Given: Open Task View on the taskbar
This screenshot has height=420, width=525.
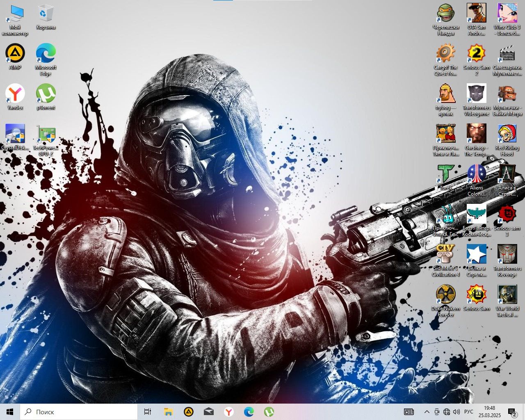Looking at the screenshot, I should 148,412.
